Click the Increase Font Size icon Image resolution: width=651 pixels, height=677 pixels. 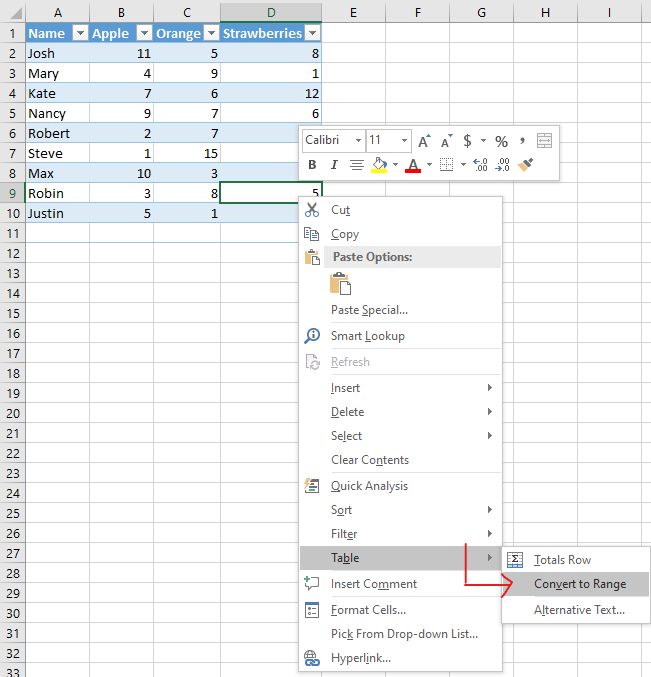pos(424,141)
